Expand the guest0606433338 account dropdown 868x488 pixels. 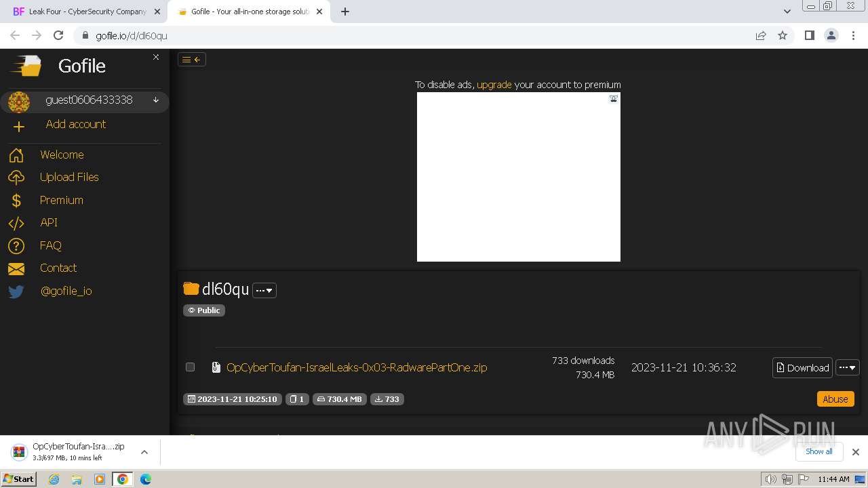pyautogui.click(x=156, y=100)
